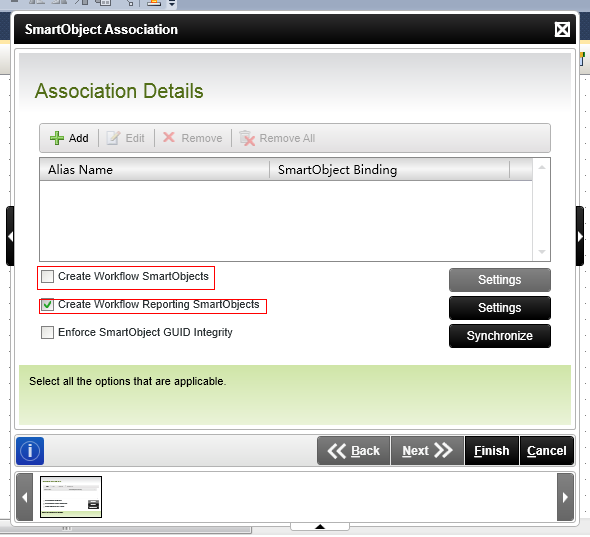Click list scrollbar down arrow
This screenshot has height=537, width=590.
(x=541, y=251)
